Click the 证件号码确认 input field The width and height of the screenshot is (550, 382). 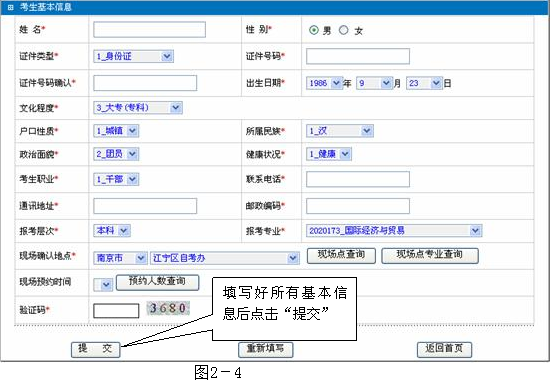(x=145, y=83)
